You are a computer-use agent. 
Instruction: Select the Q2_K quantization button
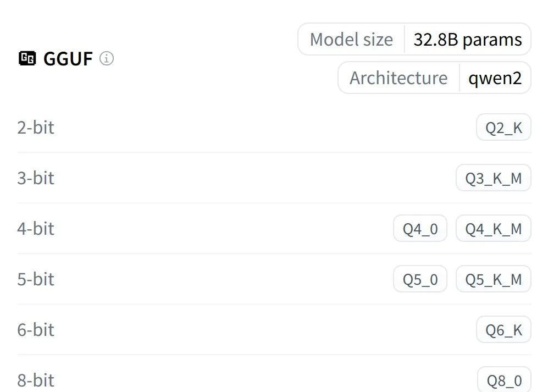tap(503, 128)
